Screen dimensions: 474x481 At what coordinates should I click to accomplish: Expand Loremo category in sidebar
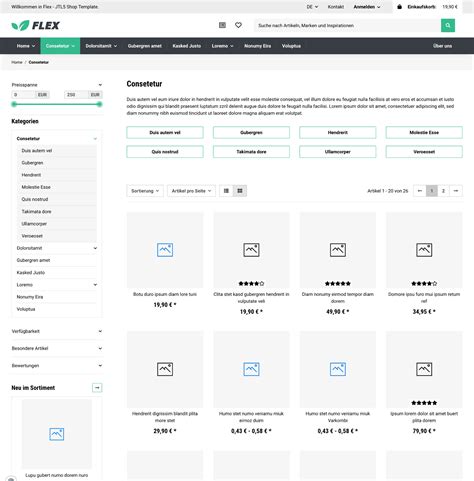[95, 285]
